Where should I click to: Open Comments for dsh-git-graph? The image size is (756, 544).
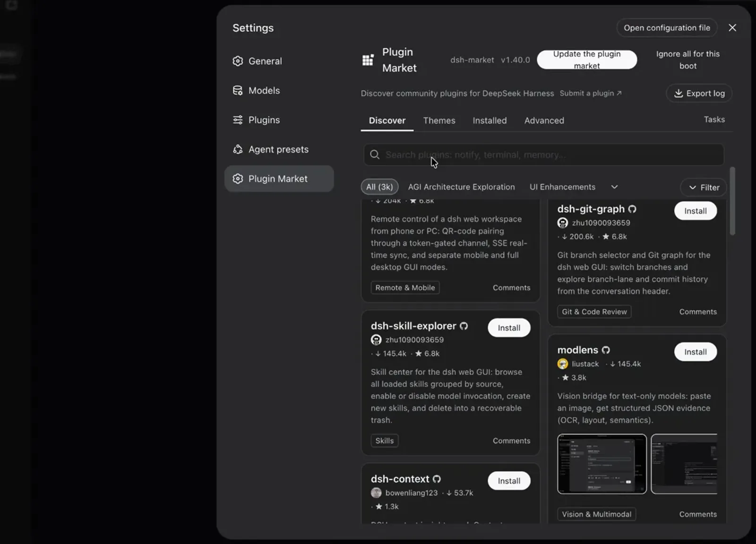click(698, 312)
